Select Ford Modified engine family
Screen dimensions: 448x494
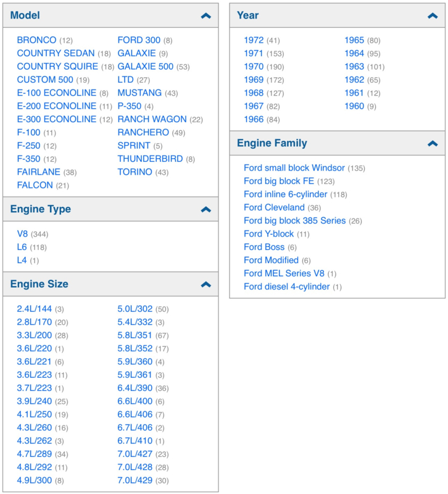272,260
